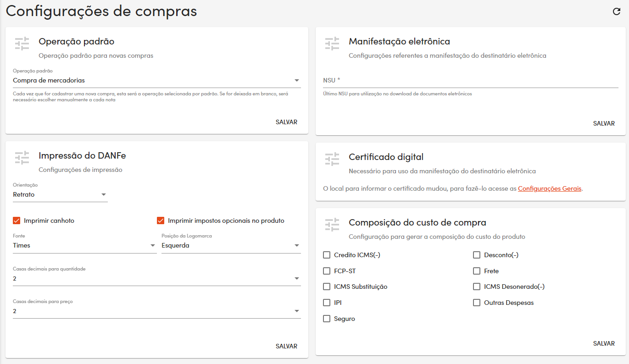
Task: Uncheck Imprimir impostos opcionais no produto
Action: pos(161,221)
